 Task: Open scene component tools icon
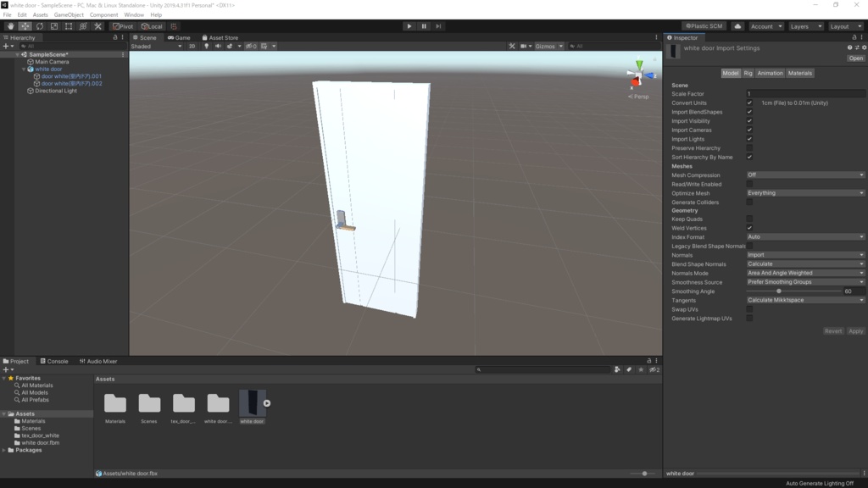pos(511,46)
